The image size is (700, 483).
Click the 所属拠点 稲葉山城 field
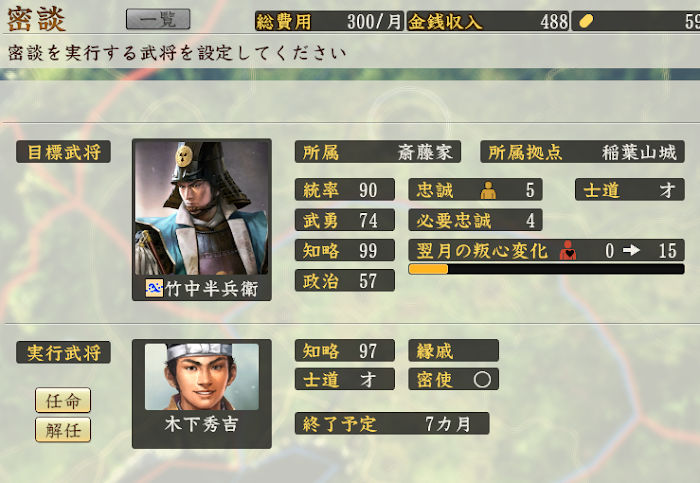[582, 152]
